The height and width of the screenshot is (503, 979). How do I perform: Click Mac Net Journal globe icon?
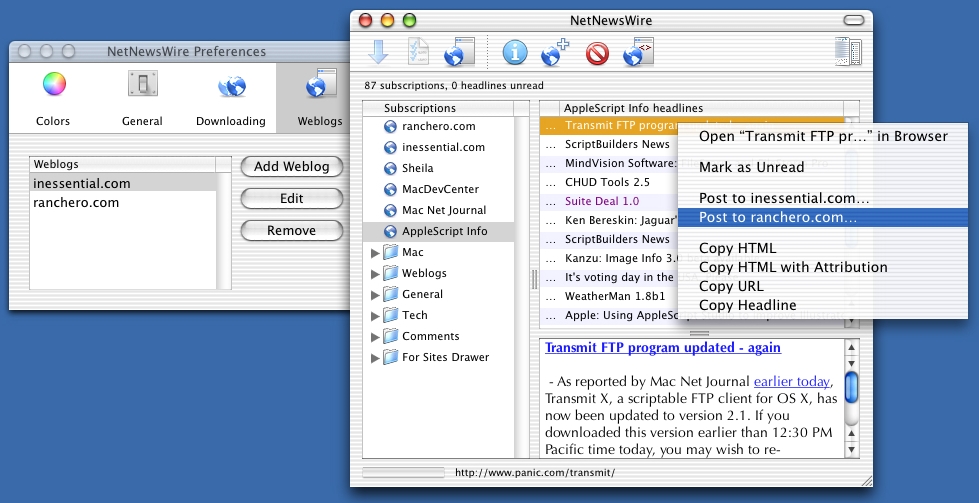[390, 211]
